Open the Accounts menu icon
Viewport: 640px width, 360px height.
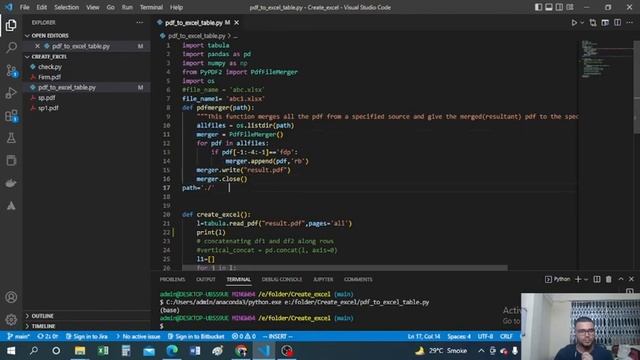11,297
